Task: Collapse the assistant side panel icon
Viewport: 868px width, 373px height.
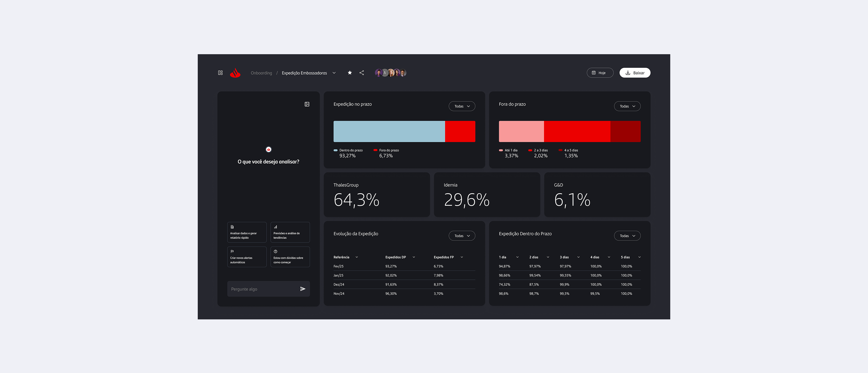Action: pos(307,104)
